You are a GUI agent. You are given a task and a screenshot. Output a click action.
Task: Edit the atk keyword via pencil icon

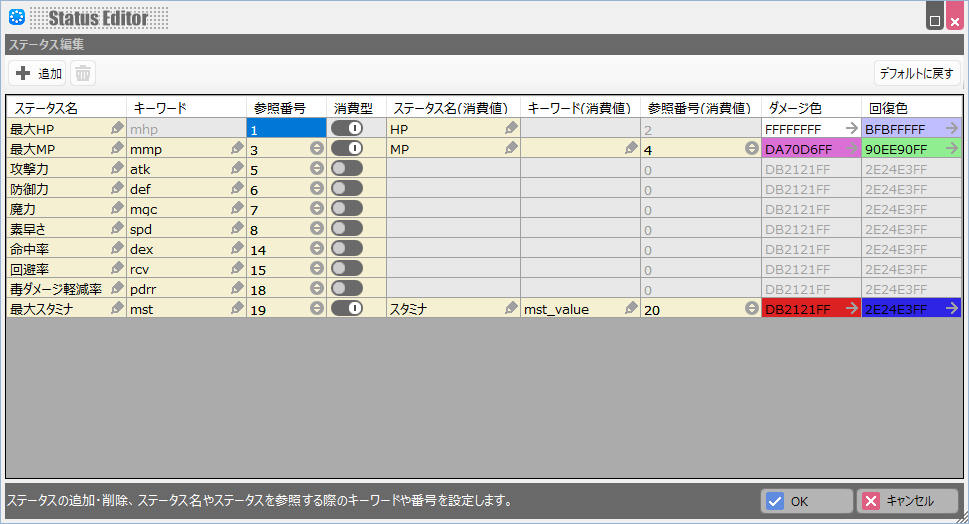click(x=237, y=169)
